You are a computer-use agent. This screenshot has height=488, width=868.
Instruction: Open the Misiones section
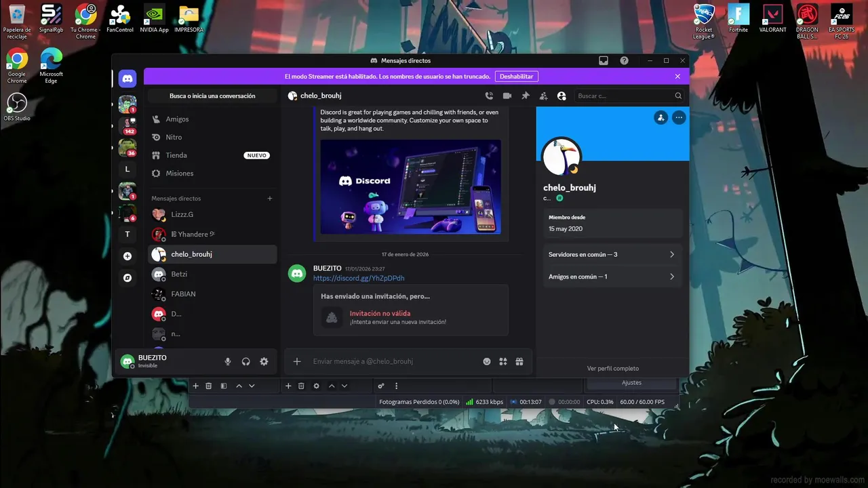tap(212, 174)
